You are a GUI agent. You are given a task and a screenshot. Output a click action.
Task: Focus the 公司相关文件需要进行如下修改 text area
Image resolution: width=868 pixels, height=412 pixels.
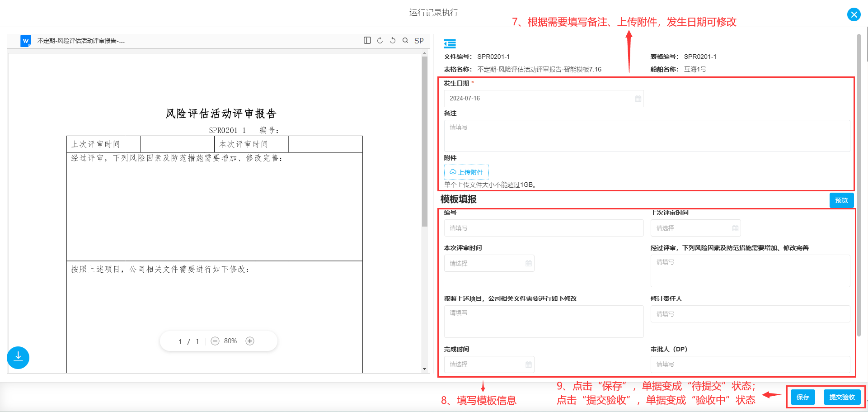pos(544,322)
